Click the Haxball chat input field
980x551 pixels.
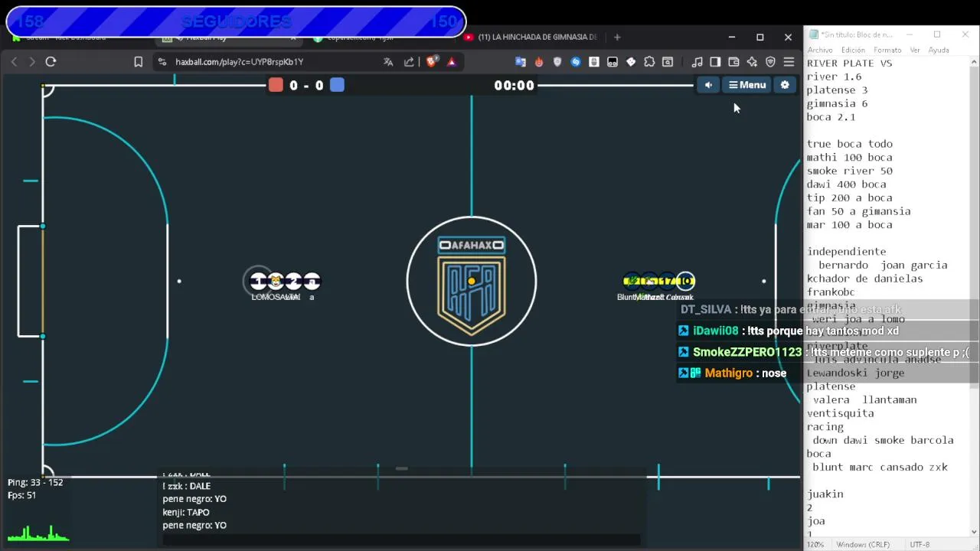401,540
